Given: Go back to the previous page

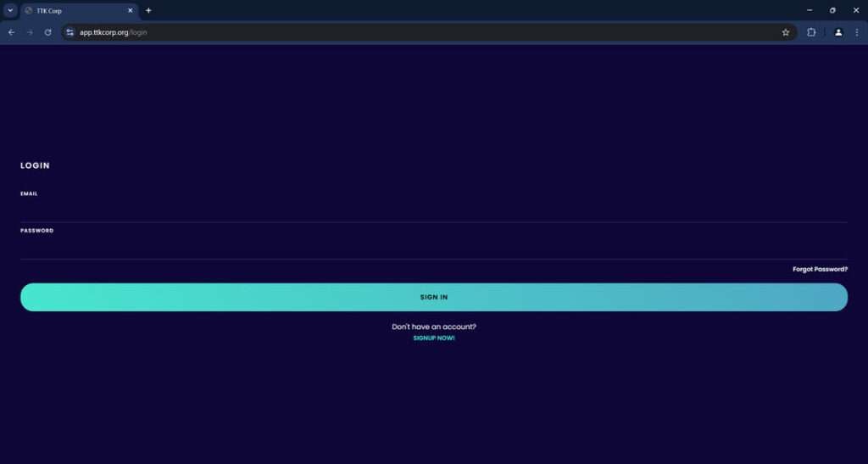Looking at the screenshot, I should pos(11,33).
